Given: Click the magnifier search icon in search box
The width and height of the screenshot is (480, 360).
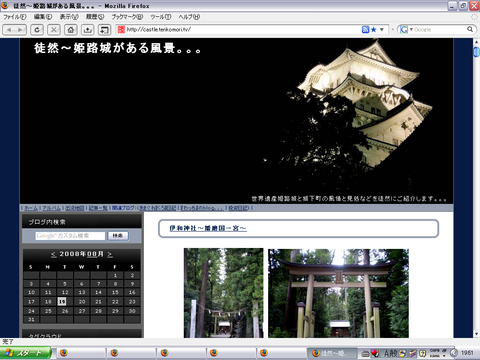Looking at the screenshot, I should point(470,29).
